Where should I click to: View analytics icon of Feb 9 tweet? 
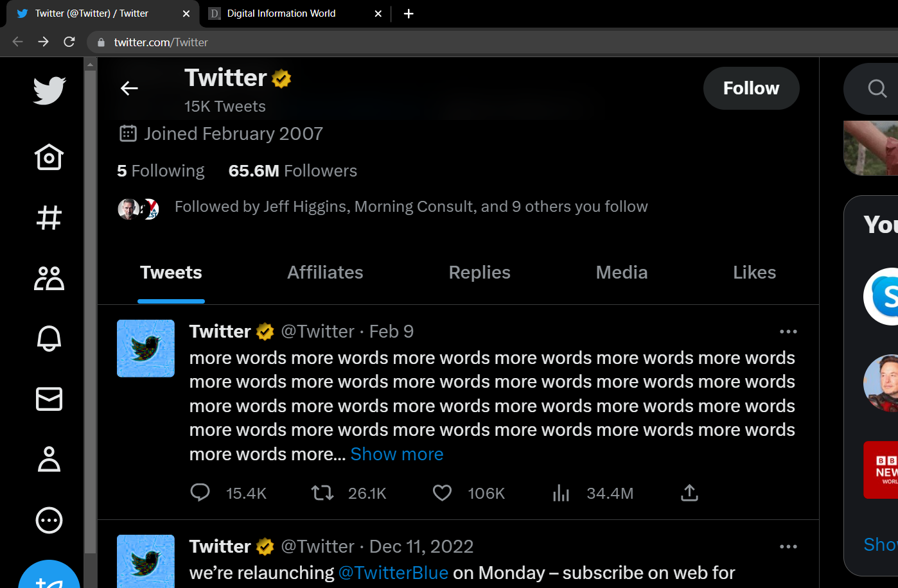(561, 492)
